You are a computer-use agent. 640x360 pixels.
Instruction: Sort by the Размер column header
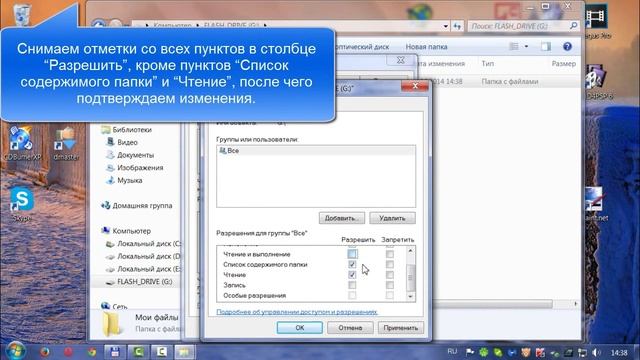click(x=564, y=64)
